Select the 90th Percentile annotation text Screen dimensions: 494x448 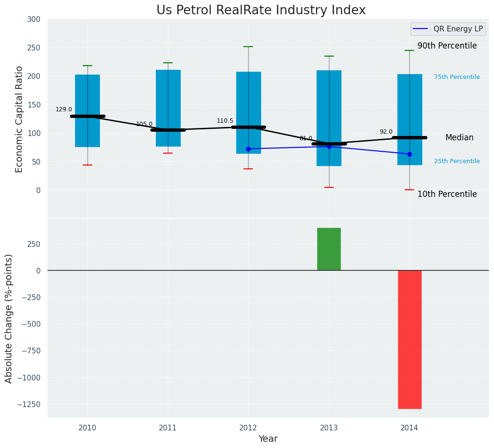click(447, 46)
